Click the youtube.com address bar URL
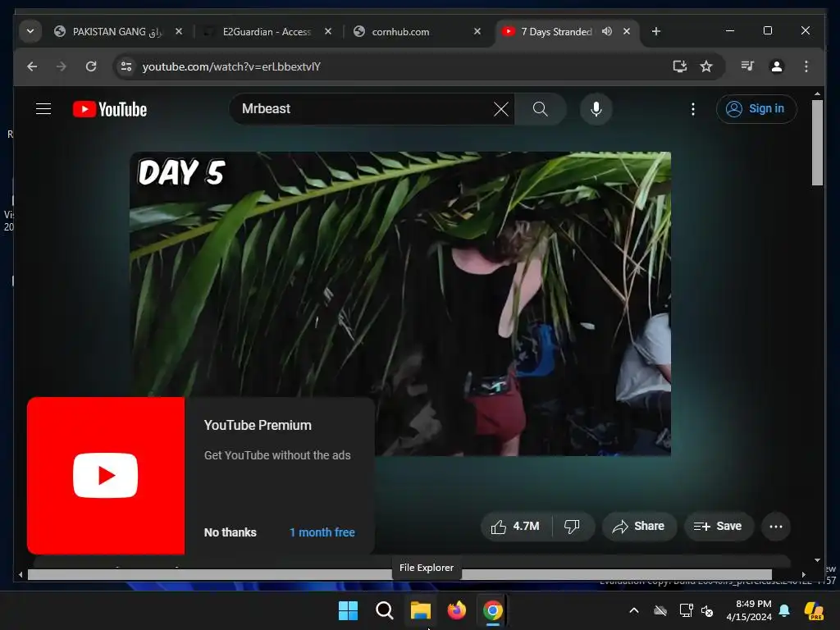 click(231, 66)
